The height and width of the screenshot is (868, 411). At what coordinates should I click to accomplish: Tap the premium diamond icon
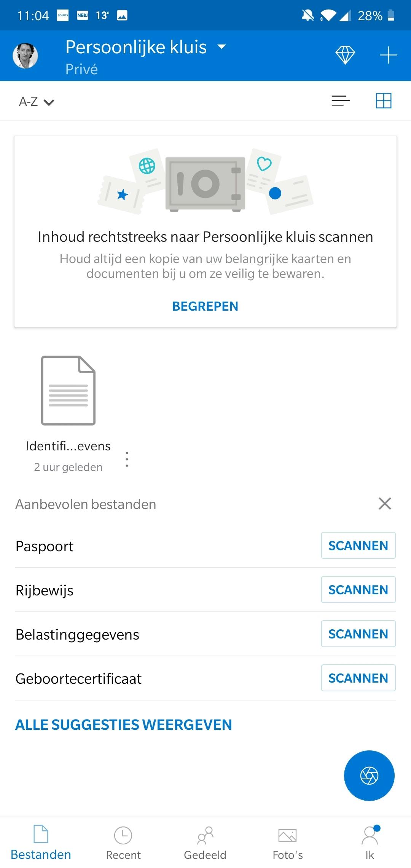point(345,55)
